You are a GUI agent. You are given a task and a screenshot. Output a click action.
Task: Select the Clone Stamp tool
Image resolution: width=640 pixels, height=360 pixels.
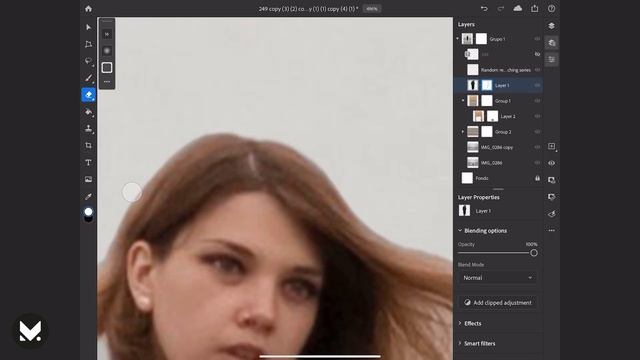pos(89,129)
